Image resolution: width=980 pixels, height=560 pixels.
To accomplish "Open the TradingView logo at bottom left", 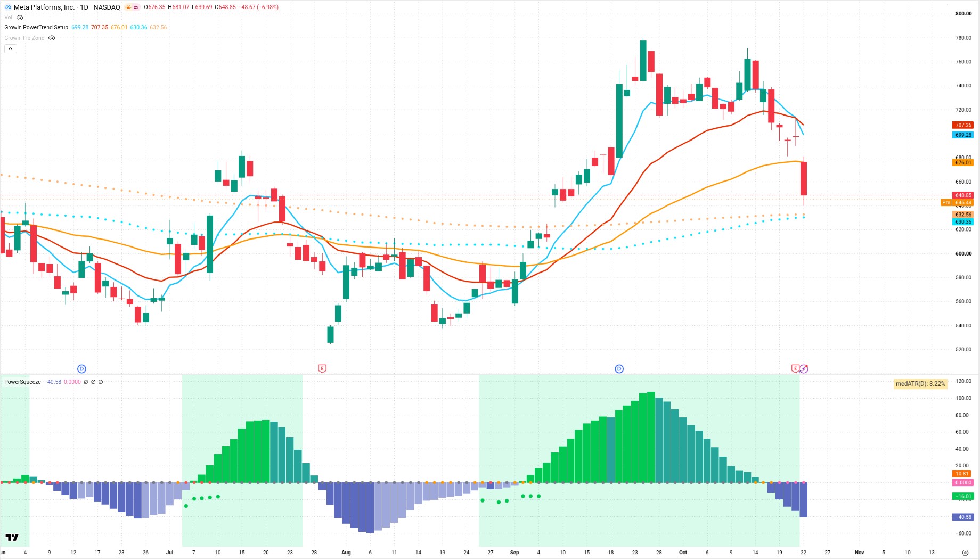I will [x=12, y=538].
